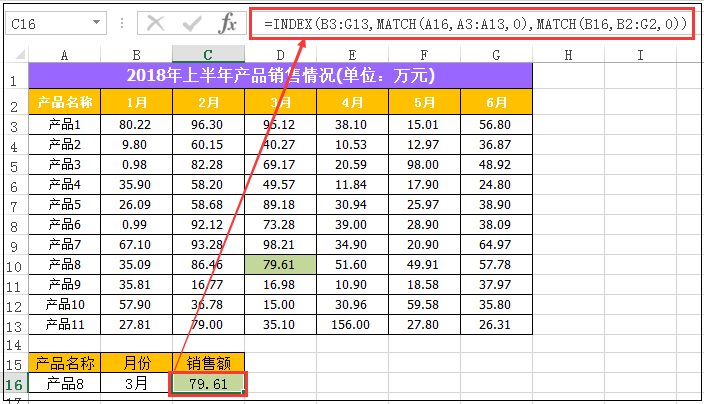Click the highlighted green cell 79.61 in row 10
This screenshot has width=704, height=404.
(281, 264)
